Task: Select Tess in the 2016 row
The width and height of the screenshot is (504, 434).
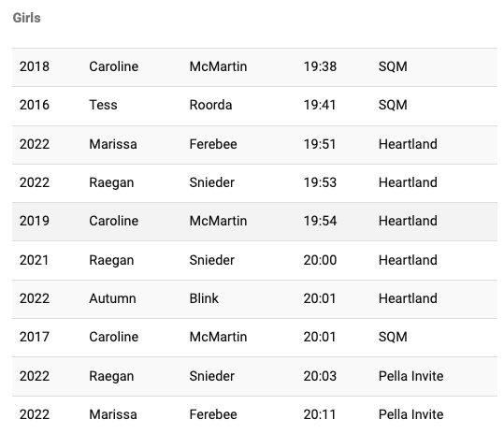Action: click(103, 105)
